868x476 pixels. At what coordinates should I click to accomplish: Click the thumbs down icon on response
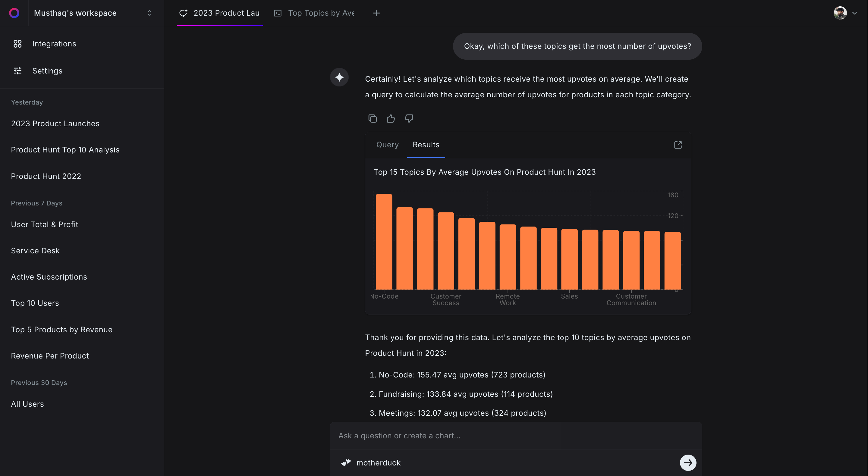[x=408, y=118]
